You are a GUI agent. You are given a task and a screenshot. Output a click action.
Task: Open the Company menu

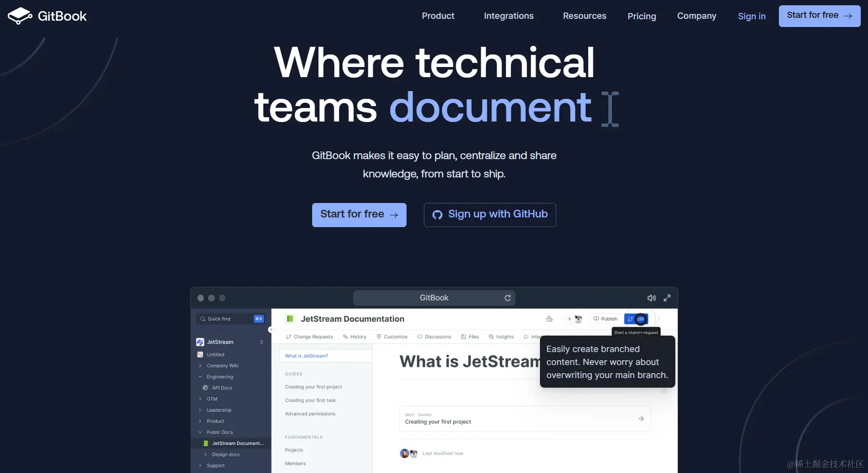pyautogui.click(x=697, y=16)
